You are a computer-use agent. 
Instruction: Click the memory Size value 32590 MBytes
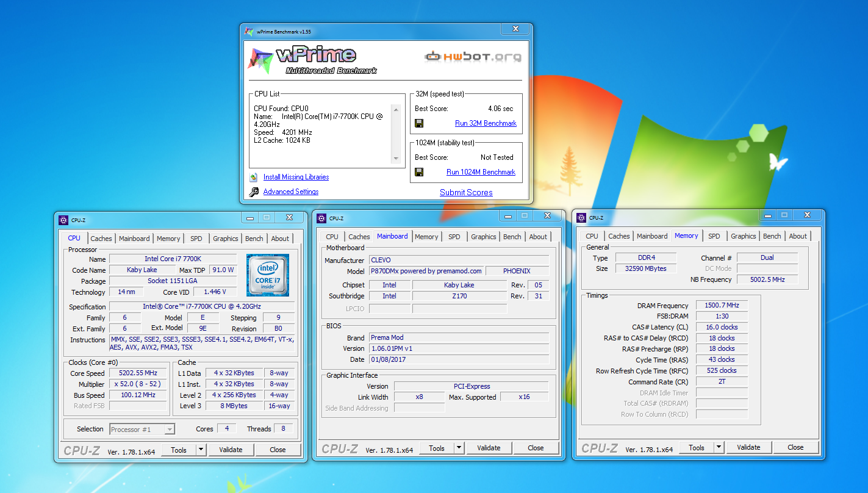645,268
